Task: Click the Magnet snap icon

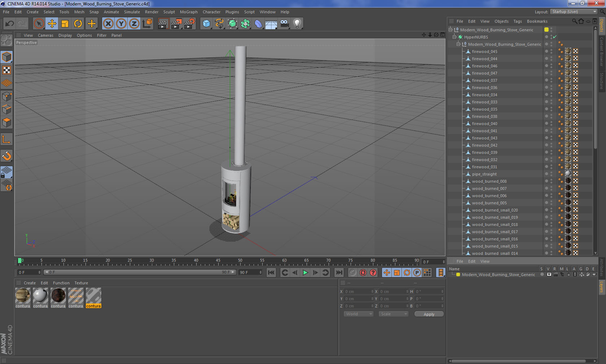Action: (6, 156)
